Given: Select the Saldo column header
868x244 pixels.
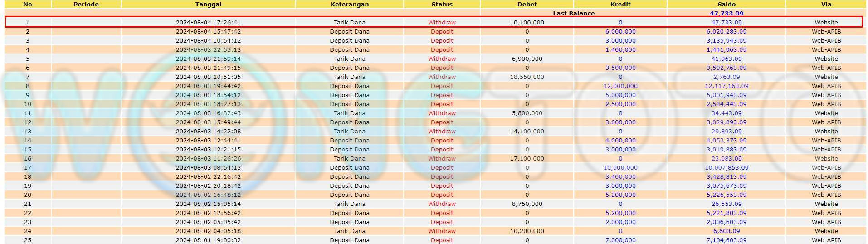Looking at the screenshot, I should (727, 5).
